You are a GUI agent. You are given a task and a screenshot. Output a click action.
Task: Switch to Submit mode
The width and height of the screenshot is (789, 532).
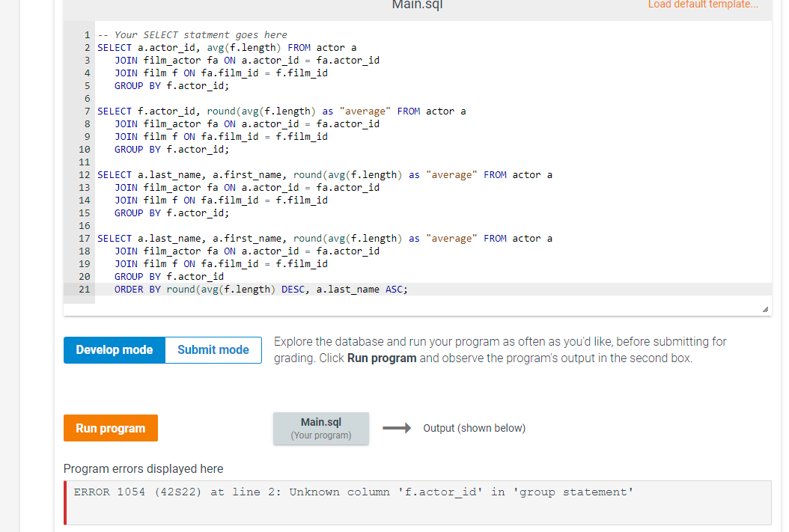[x=213, y=350]
